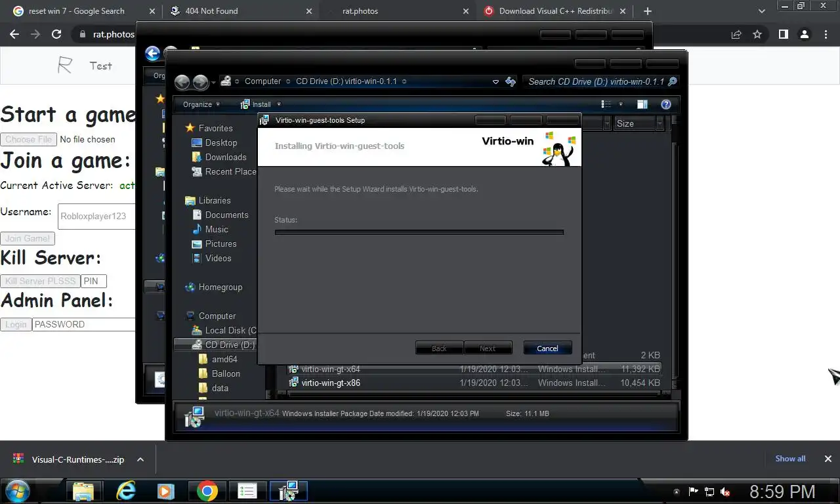Open the Windows Start orb
840x504 pixels.
(x=16, y=491)
